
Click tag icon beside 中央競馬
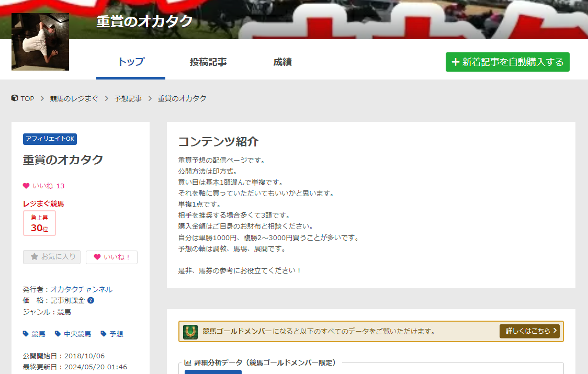58,334
